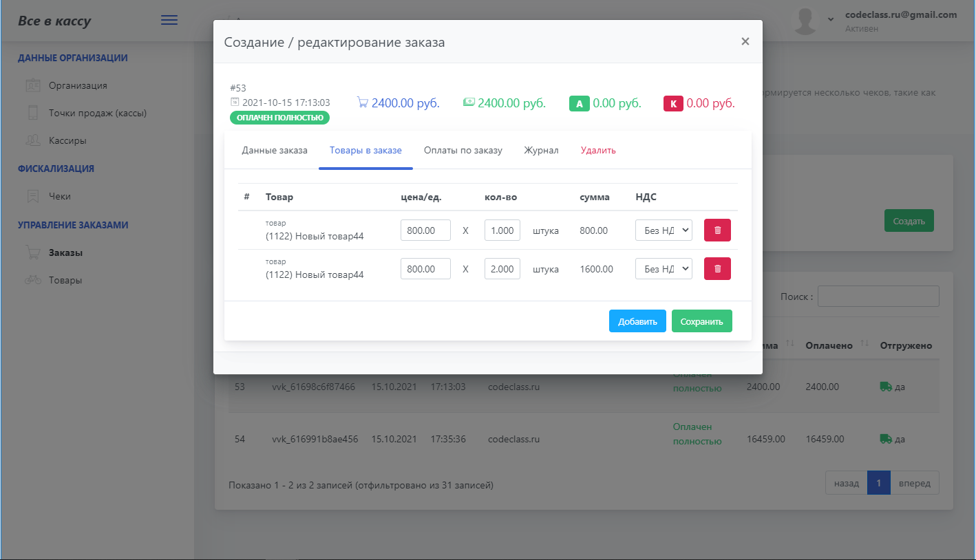
Task: Expand the user account dropdown arrow
Action: 830,19
